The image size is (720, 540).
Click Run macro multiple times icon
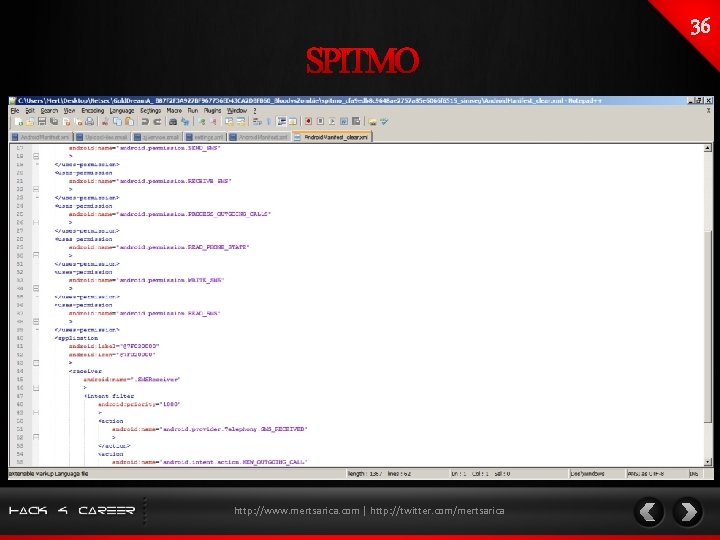click(344, 122)
